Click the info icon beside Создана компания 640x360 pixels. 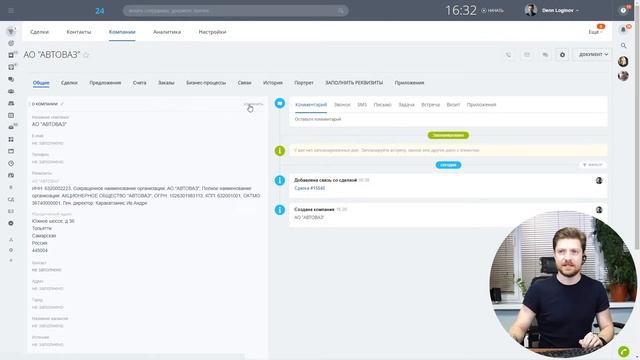(x=280, y=210)
